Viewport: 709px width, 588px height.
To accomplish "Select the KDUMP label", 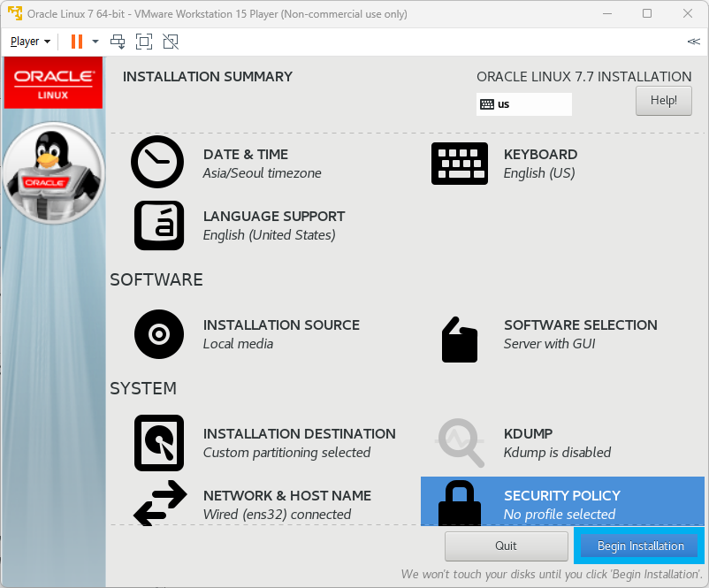I will click(x=528, y=434).
